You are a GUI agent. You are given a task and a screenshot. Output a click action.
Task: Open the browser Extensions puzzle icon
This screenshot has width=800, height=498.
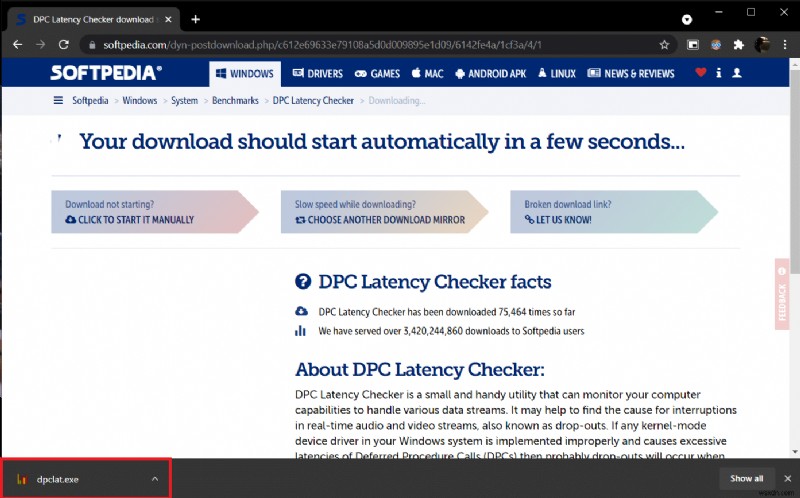pos(739,45)
